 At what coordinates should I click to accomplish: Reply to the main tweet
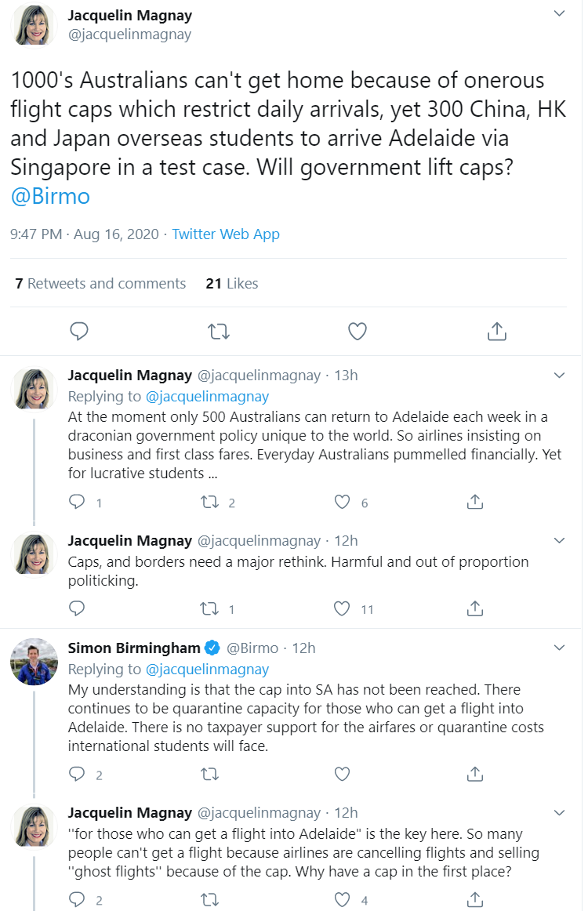79,332
